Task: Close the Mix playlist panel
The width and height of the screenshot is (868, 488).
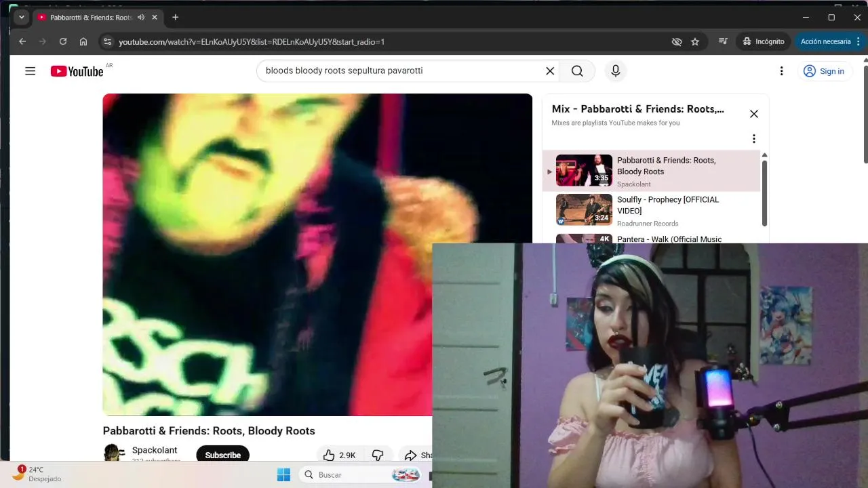Action: pyautogui.click(x=754, y=114)
